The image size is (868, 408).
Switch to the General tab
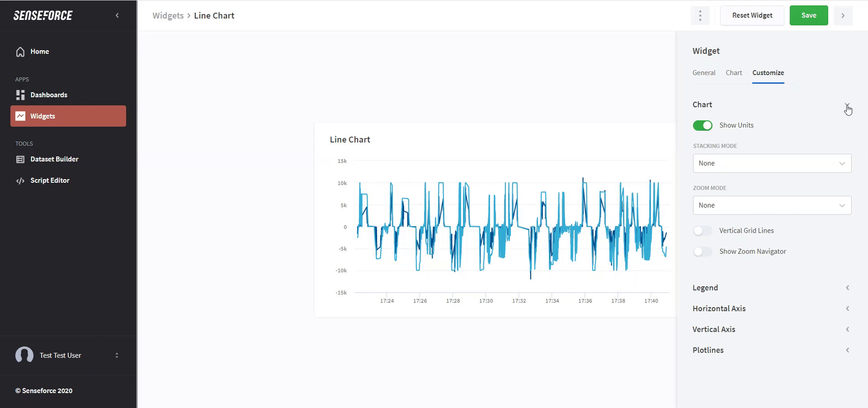(x=704, y=73)
